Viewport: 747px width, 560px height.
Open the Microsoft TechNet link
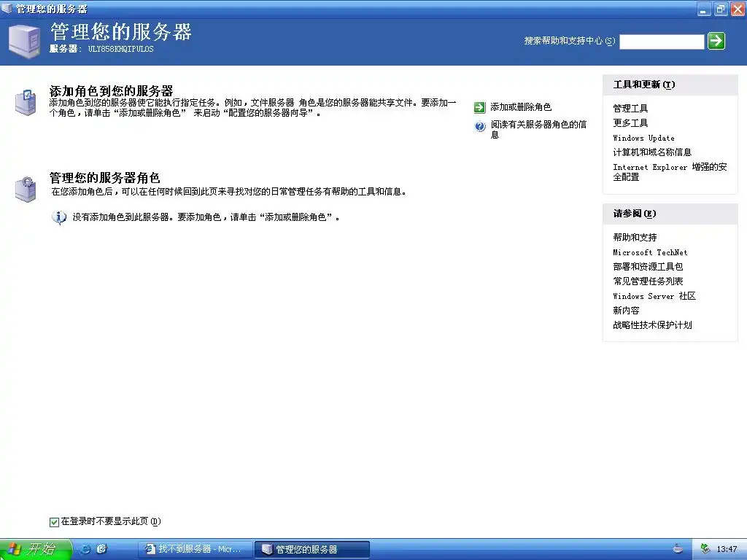point(650,252)
